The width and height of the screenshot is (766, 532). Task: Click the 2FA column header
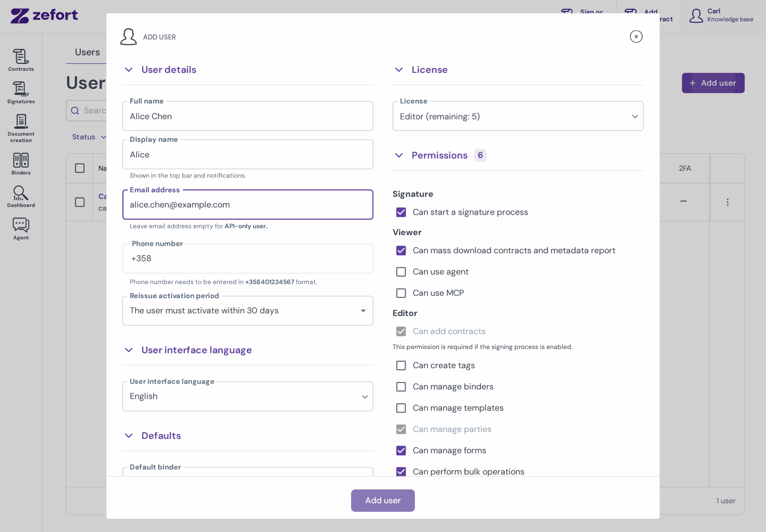click(x=685, y=168)
